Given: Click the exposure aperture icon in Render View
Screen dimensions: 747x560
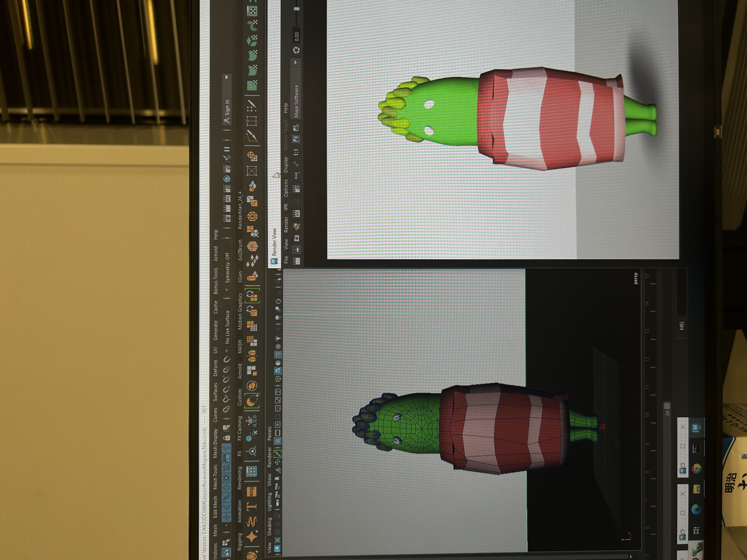Looking at the screenshot, I should click(x=296, y=50).
